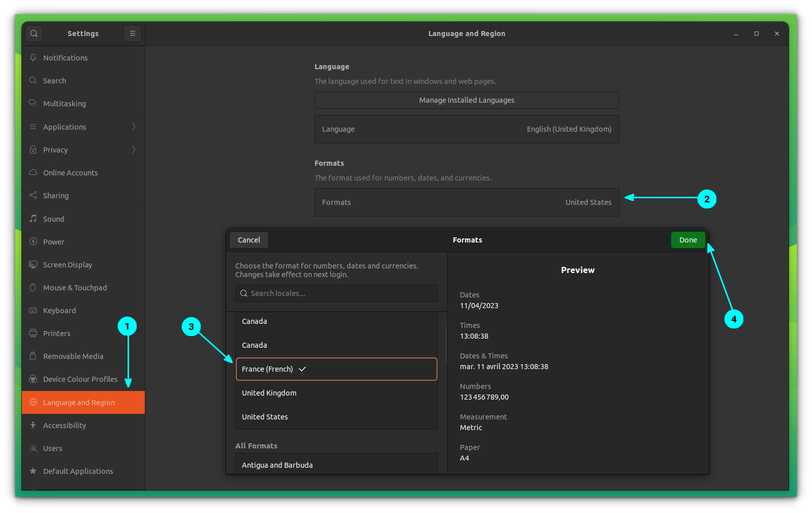
Task: Cancel the Formats dialog
Action: tap(249, 240)
